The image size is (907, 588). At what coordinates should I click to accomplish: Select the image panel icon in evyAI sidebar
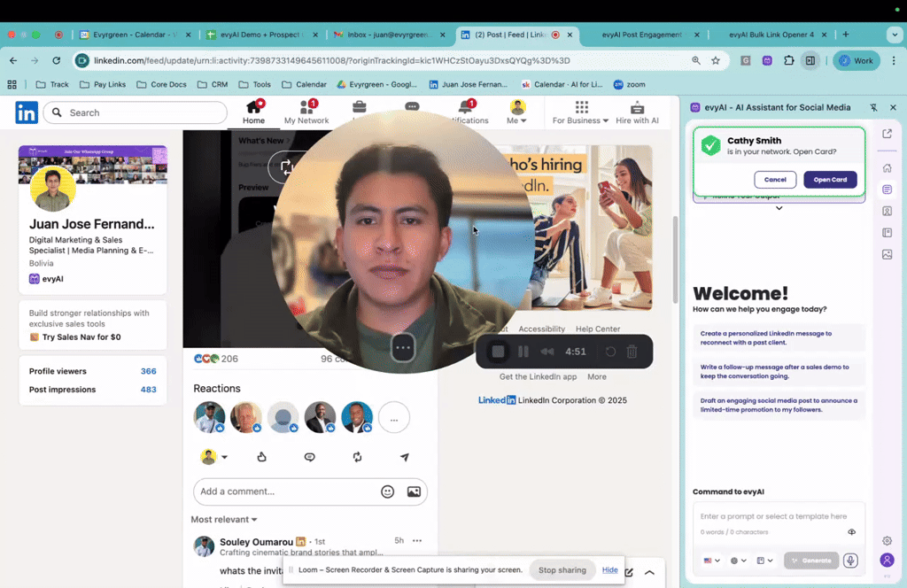888,254
